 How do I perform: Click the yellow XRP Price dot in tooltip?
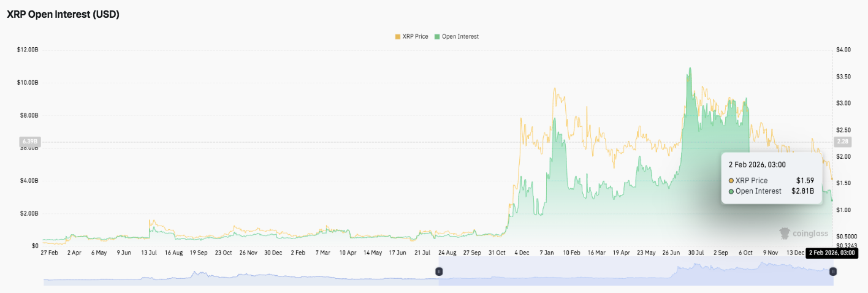(731, 181)
